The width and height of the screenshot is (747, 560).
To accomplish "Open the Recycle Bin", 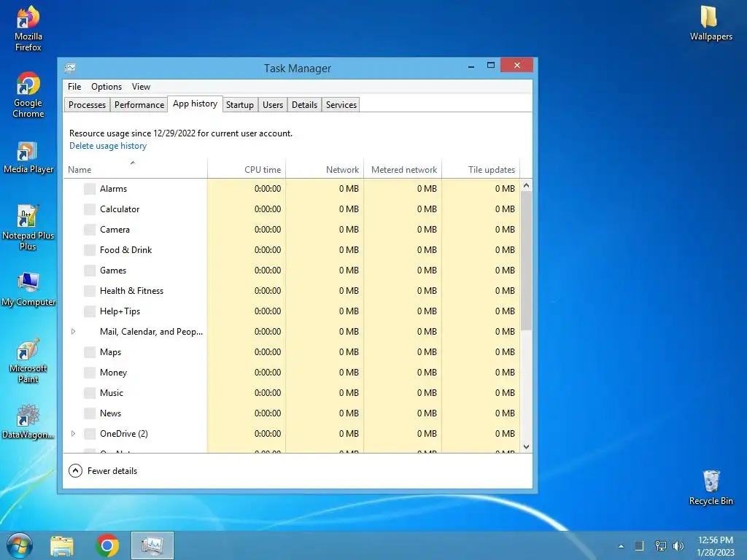I will coord(711,488).
